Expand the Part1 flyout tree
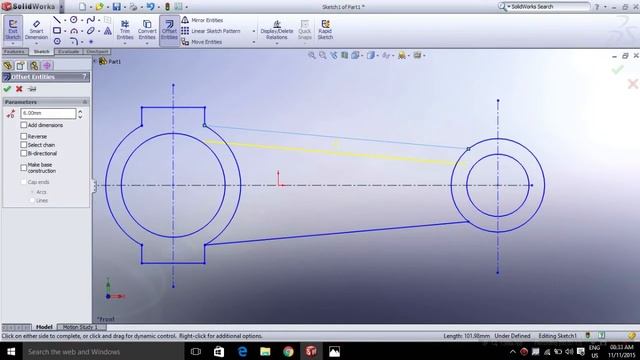Image resolution: width=640 pixels, height=360 pixels. pyautogui.click(x=96, y=61)
